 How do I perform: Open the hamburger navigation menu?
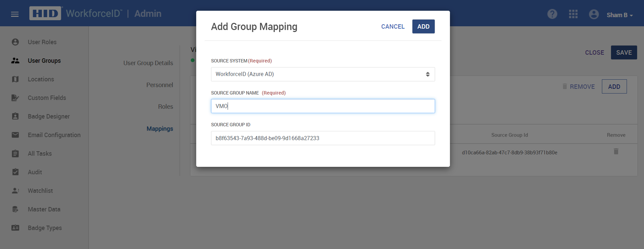(15, 14)
